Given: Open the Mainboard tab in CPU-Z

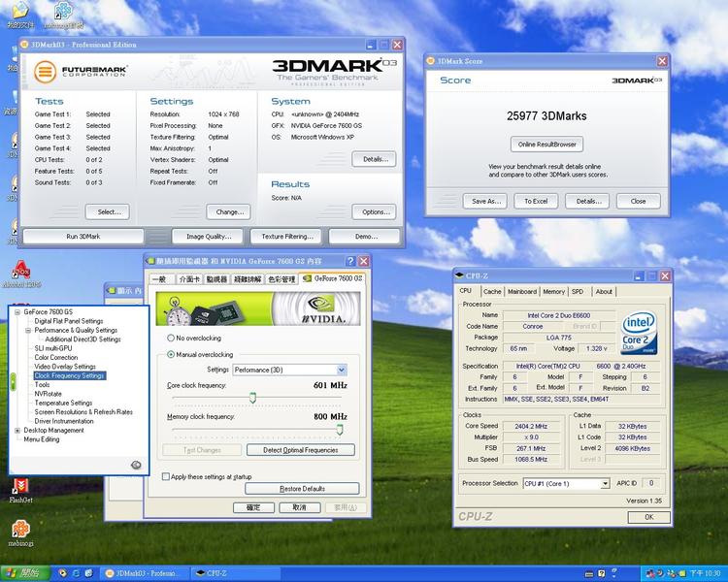Looking at the screenshot, I should 522,291.
